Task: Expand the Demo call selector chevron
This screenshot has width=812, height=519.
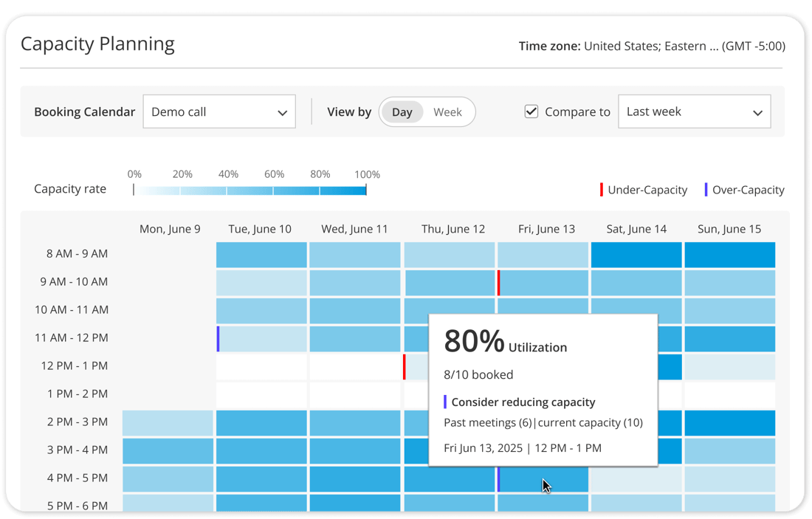Action: pyautogui.click(x=282, y=112)
